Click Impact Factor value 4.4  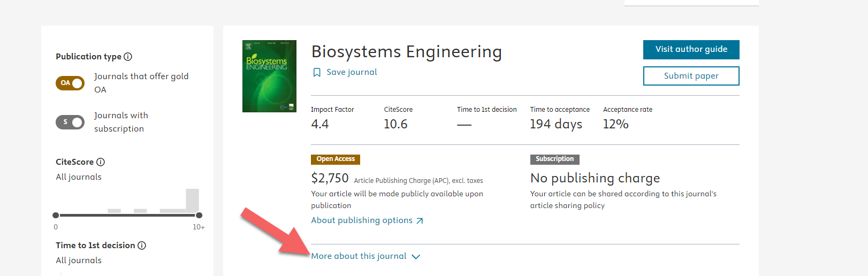320,124
